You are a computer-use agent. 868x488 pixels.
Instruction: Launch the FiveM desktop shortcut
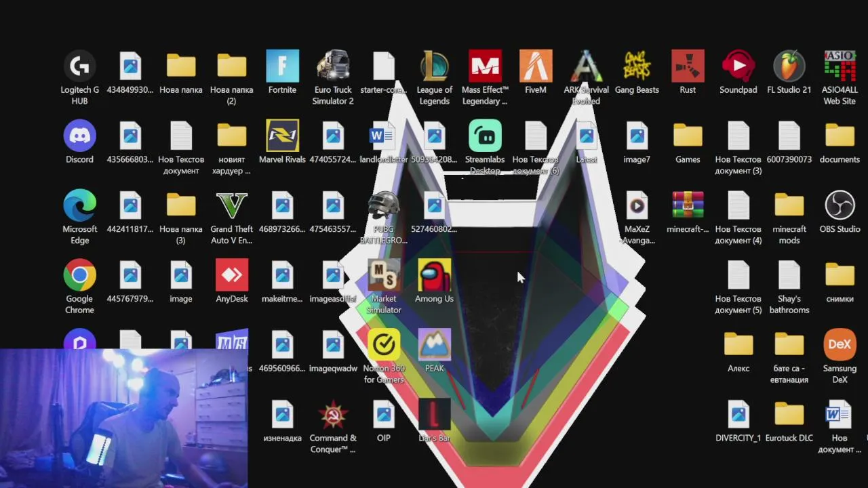coord(536,72)
